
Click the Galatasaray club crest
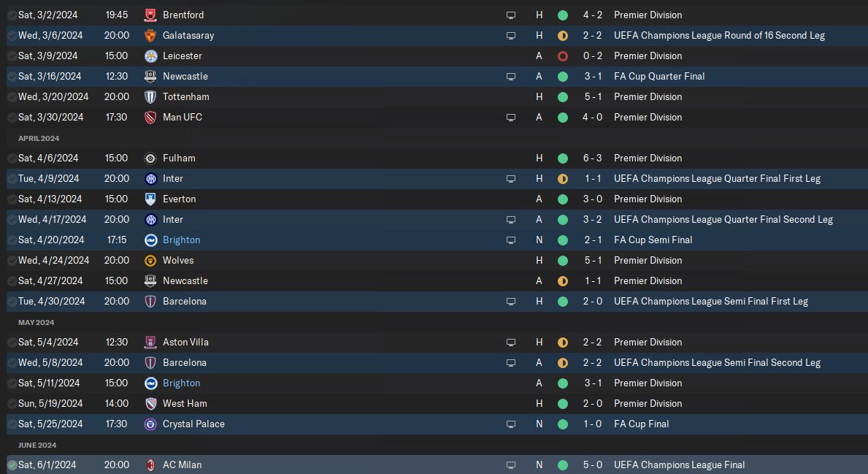pos(150,36)
